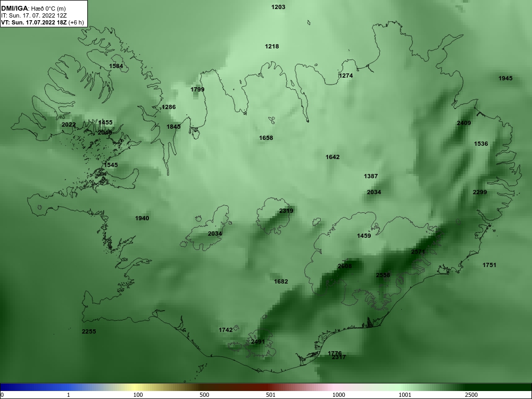The image size is (532, 399).
Task: Click the 1286 map value
Action: pyautogui.click(x=169, y=107)
